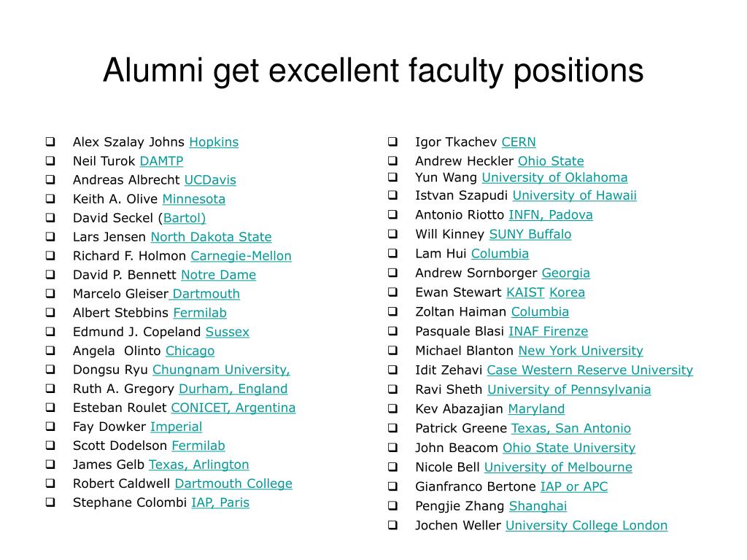The height and width of the screenshot is (560, 747).
Task: Open Chungnam University link for Dongsu Ryu
Action: click(x=221, y=370)
